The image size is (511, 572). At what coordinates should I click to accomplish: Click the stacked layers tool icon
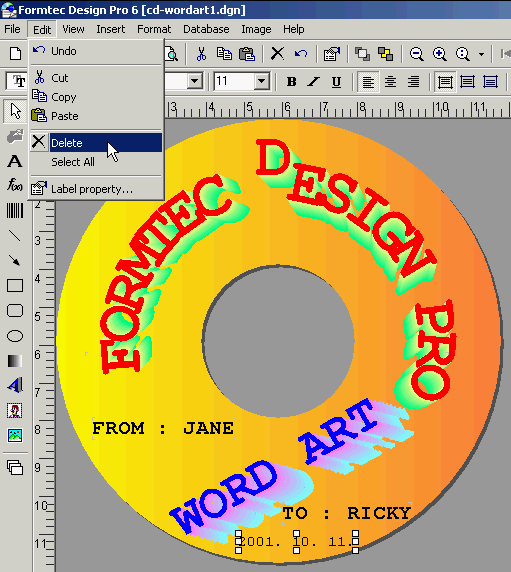pyautogui.click(x=15, y=467)
